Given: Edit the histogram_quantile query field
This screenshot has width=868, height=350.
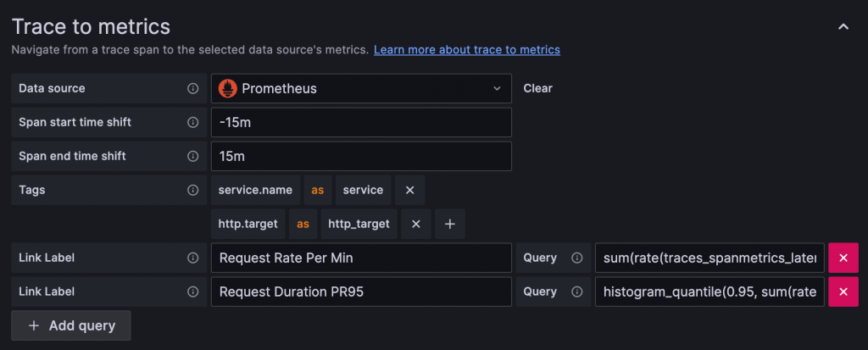Looking at the screenshot, I should [709, 292].
